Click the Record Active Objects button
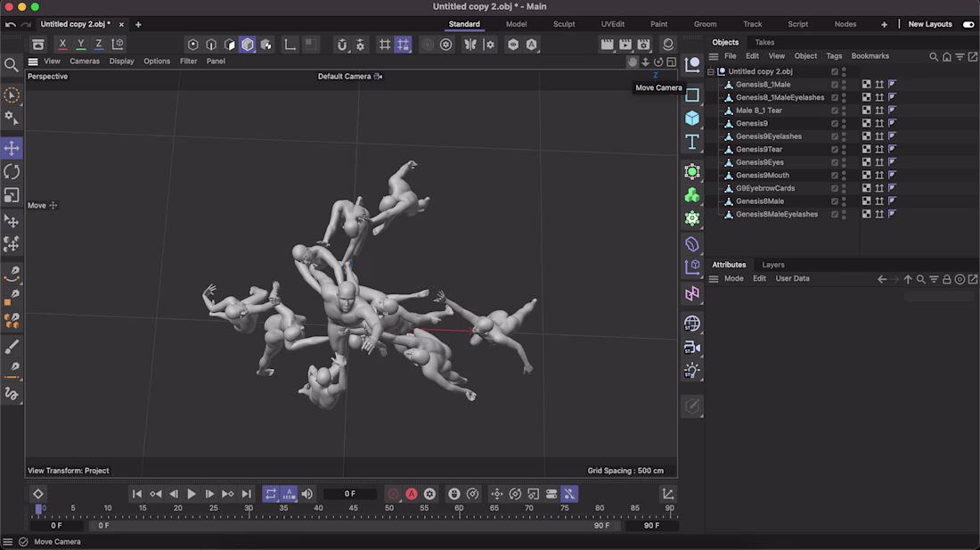The image size is (980, 550). point(393,494)
